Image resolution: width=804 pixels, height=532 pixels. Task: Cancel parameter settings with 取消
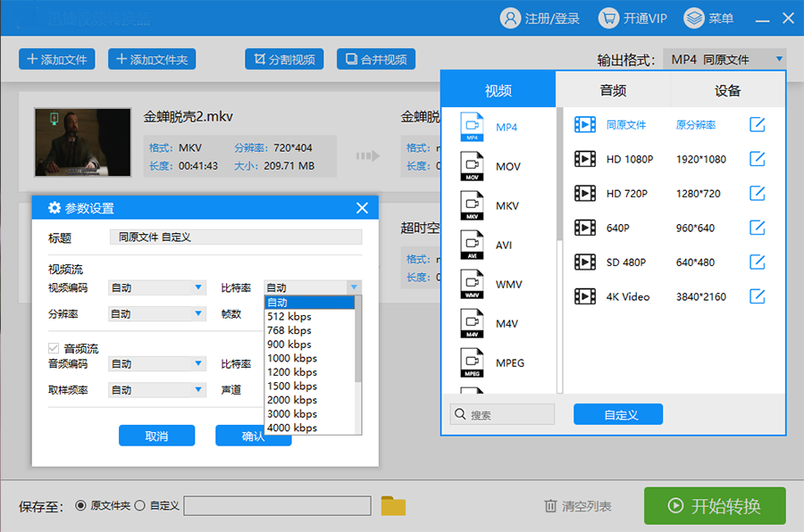point(157,436)
